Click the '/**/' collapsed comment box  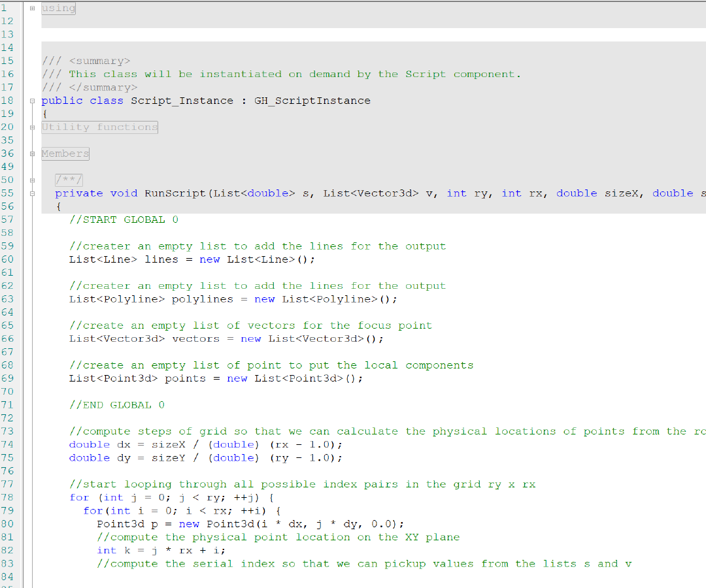coord(69,180)
